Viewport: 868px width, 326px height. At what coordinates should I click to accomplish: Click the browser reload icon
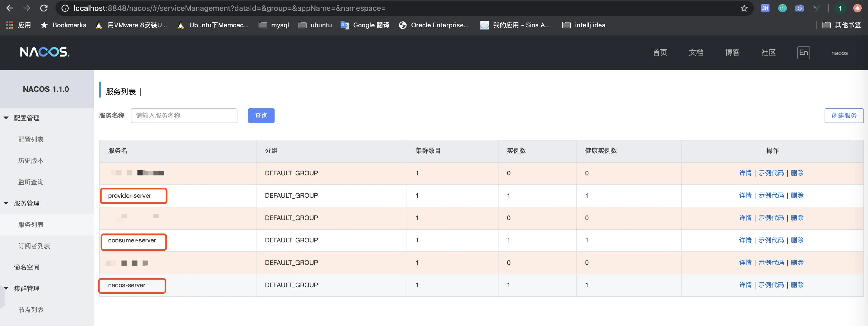click(x=44, y=8)
